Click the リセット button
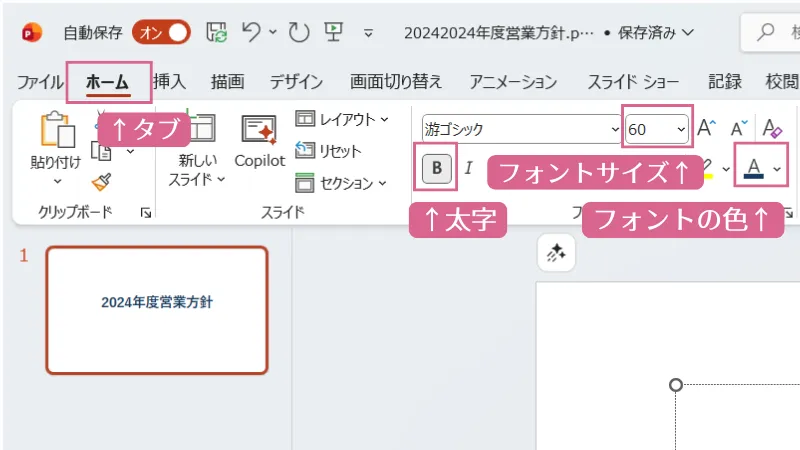800x450 pixels. point(330,151)
